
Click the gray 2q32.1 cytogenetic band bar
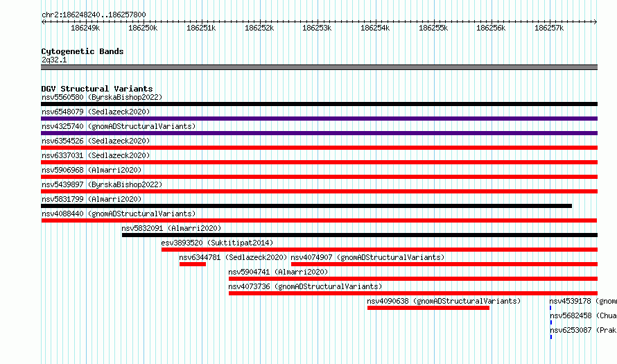pyautogui.click(x=319, y=67)
